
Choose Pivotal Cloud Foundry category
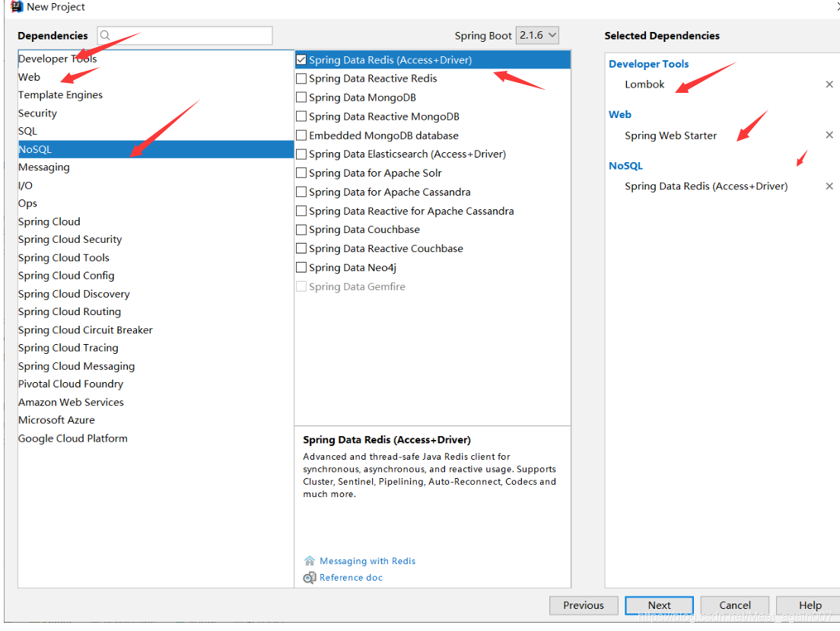click(x=71, y=384)
